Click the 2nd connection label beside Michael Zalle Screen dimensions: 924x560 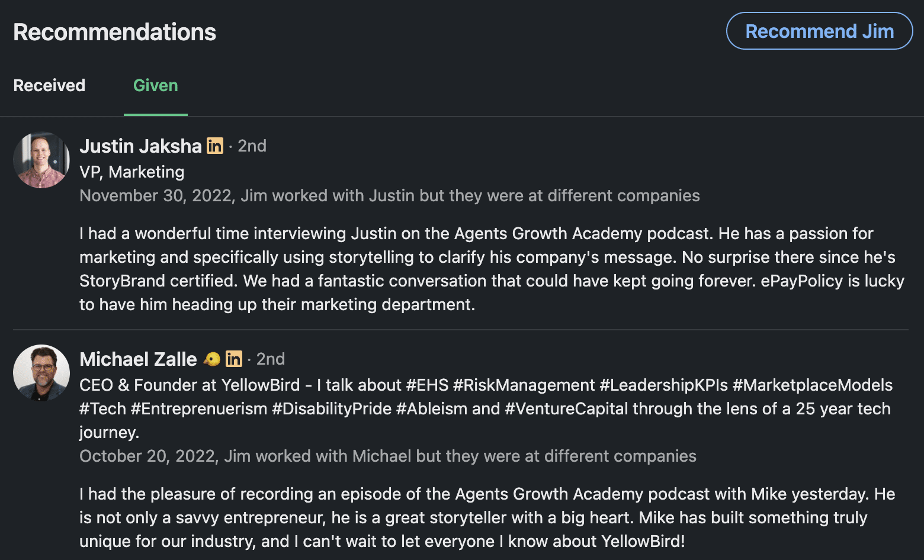pyautogui.click(x=271, y=359)
